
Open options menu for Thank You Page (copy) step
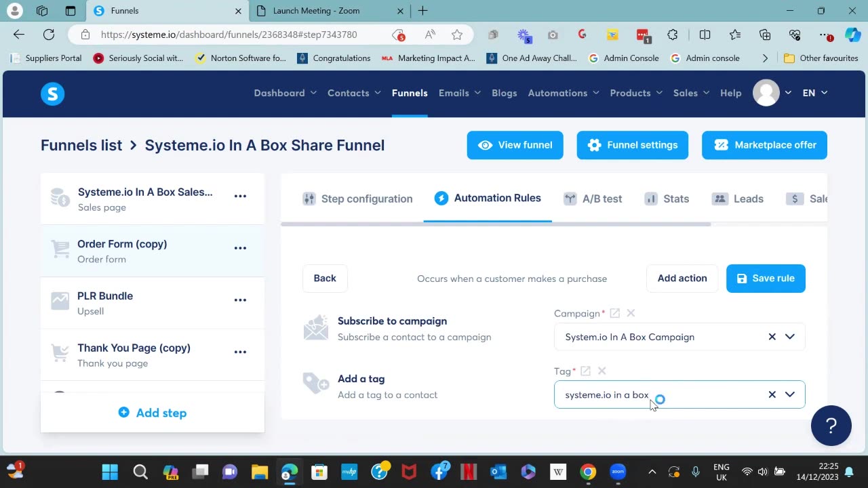pos(240,352)
